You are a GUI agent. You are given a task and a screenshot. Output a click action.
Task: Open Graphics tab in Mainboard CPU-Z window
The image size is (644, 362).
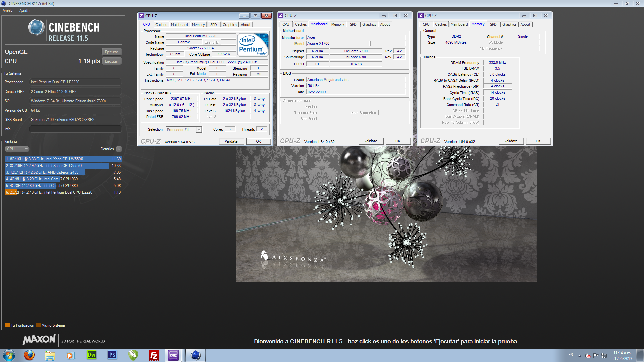(x=369, y=24)
